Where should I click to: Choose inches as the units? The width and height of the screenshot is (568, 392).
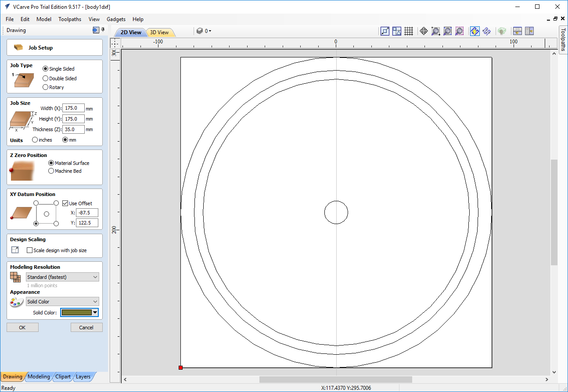point(35,140)
